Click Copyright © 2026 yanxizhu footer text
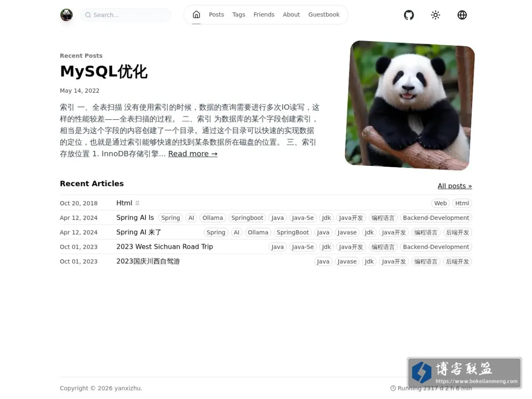532x399 pixels. click(101, 388)
